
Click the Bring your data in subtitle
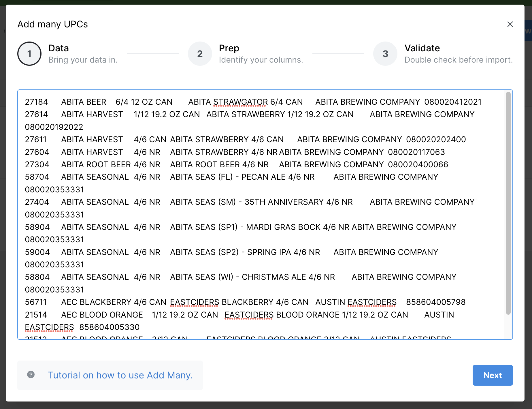(83, 60)
